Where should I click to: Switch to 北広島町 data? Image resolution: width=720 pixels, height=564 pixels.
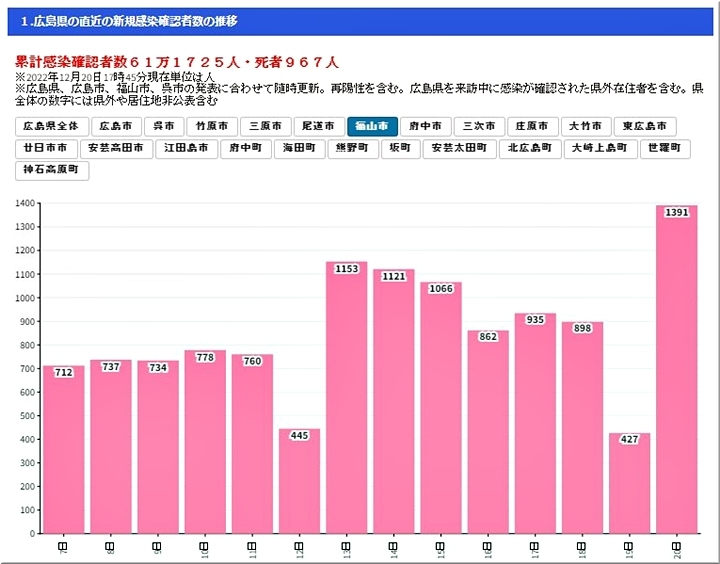[x=530, y=148]
